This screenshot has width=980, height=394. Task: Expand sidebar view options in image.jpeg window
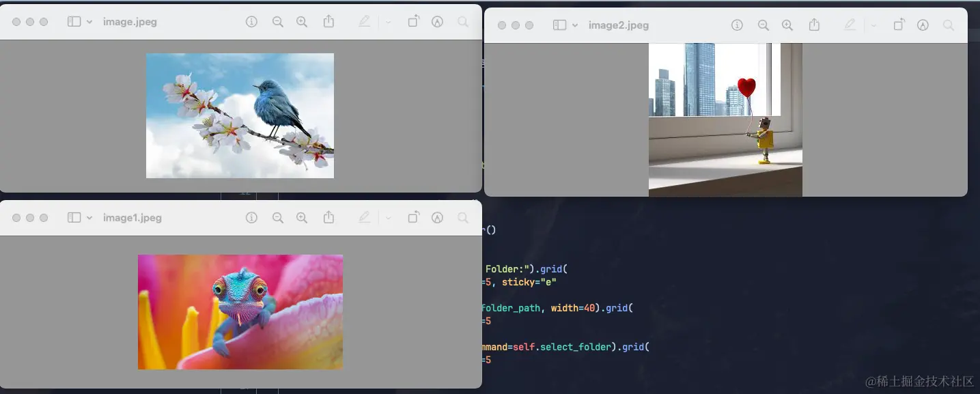[x=89, y=22]
